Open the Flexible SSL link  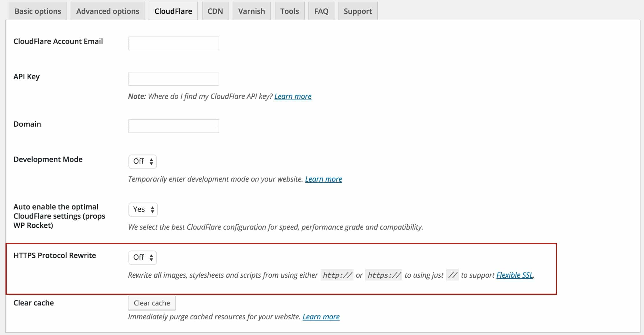515,275
